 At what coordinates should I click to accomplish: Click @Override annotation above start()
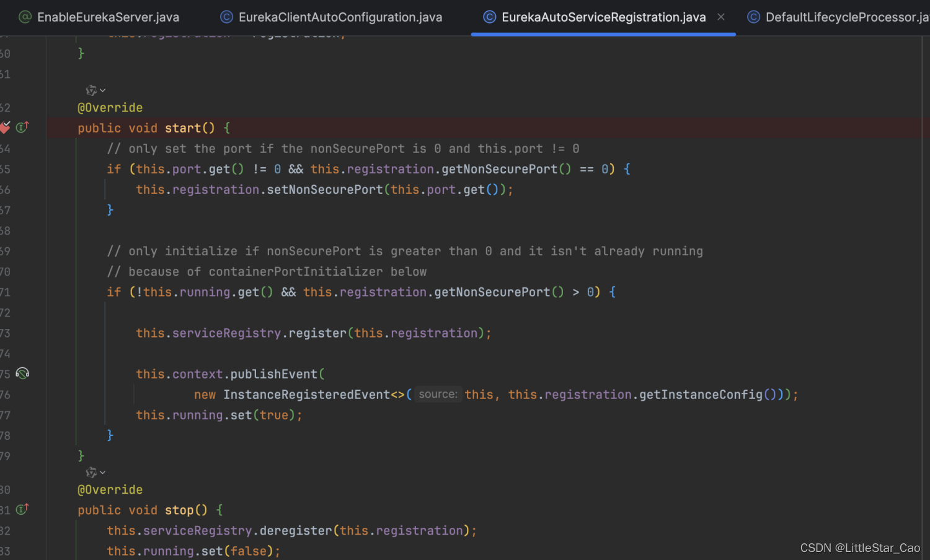point(110,108)
